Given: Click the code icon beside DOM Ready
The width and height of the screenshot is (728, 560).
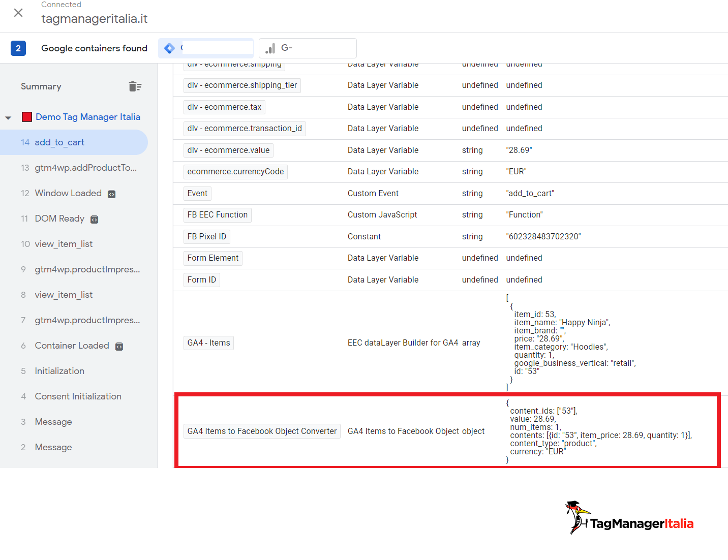Looking at the screenshot, I should tap(94, 220).
